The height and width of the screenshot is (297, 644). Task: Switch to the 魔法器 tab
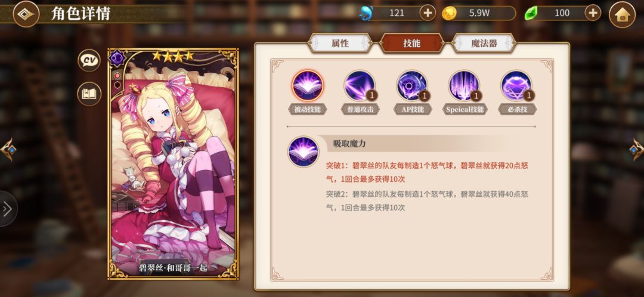[x=484, y=43]
